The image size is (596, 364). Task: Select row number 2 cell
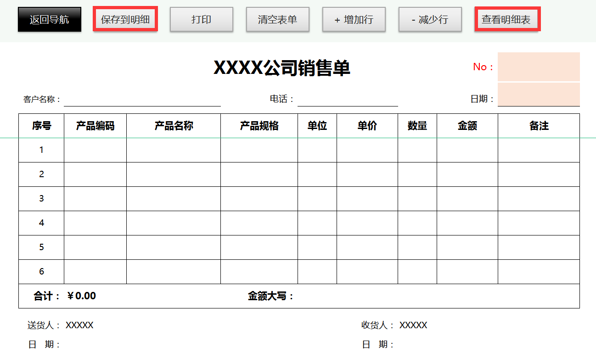pos(41,174)
